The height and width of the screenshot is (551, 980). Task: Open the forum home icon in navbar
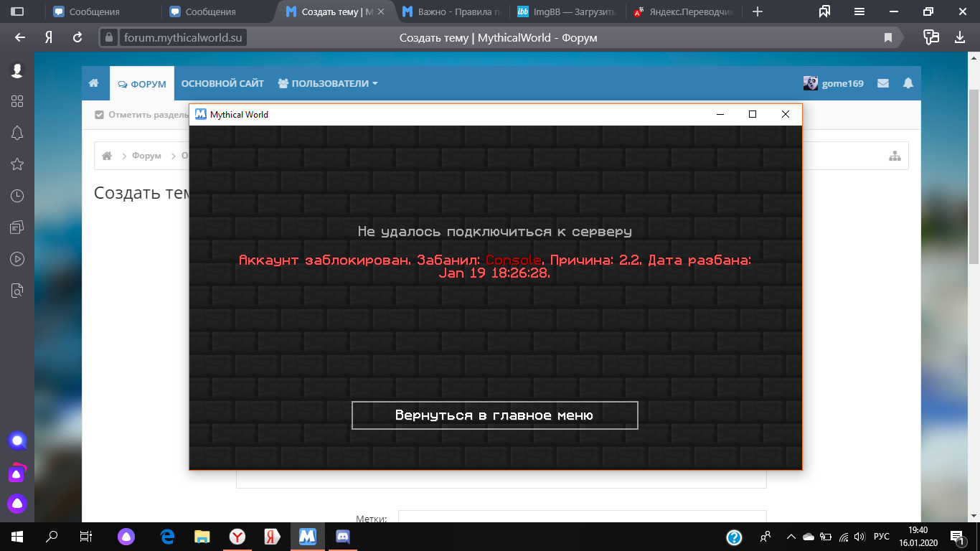94,83
